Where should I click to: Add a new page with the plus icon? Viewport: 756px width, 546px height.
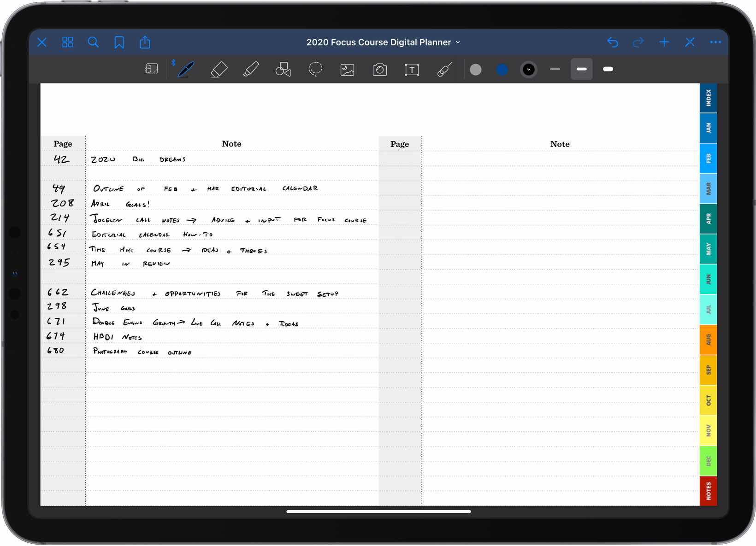tap(664, 42)
